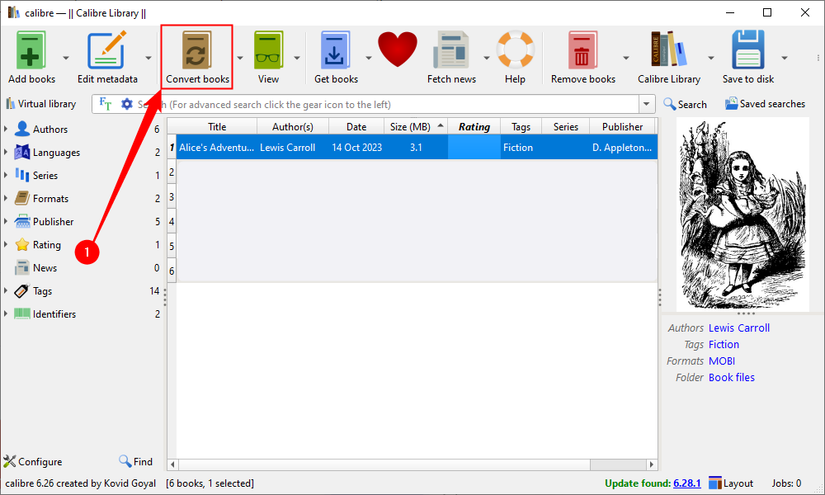Open View dropdown arrow

[x=297, y=58]
